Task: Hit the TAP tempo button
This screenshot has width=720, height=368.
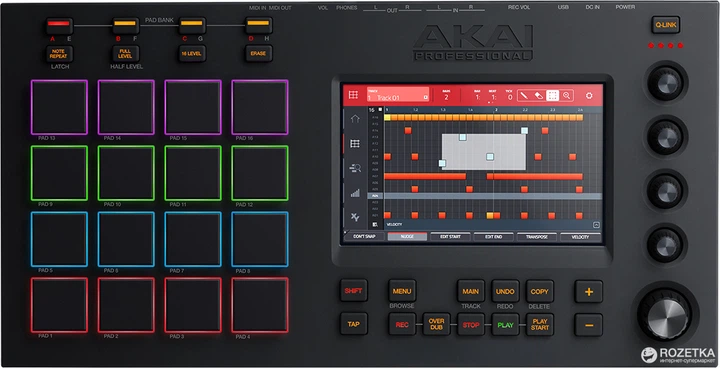Action: click(354, 324)
